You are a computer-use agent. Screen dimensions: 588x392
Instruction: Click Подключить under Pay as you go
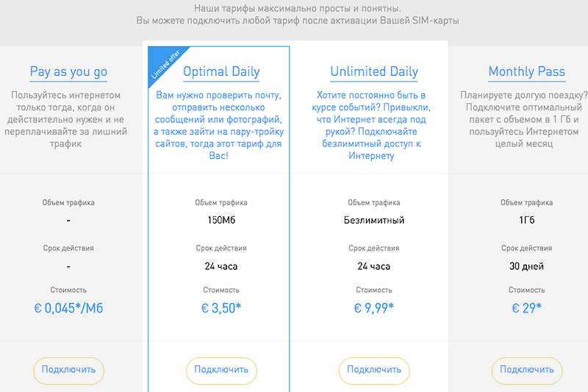[68, 370]
